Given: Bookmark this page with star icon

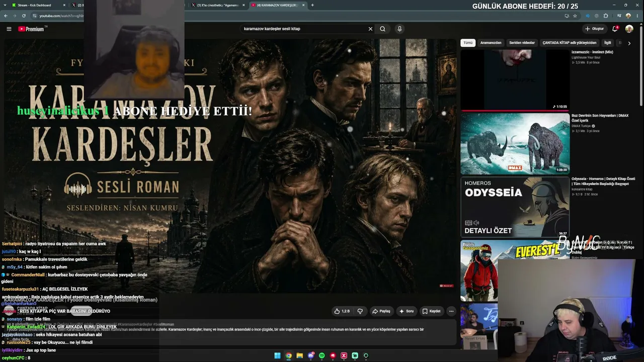Looking at the screenshot, I should (x=575, y=16).
